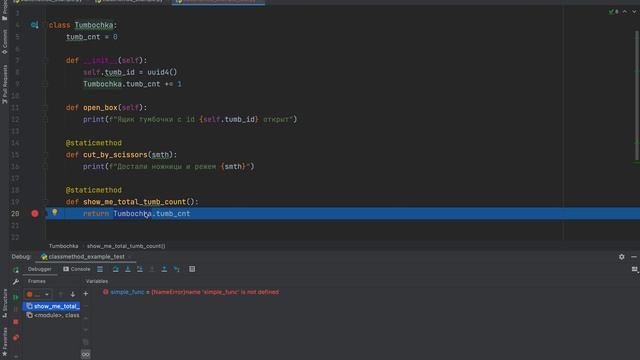Click the View Breakpoints red icon
This screenshot has width=640, height=360.
pyautogui.click(x=16, y=338)
